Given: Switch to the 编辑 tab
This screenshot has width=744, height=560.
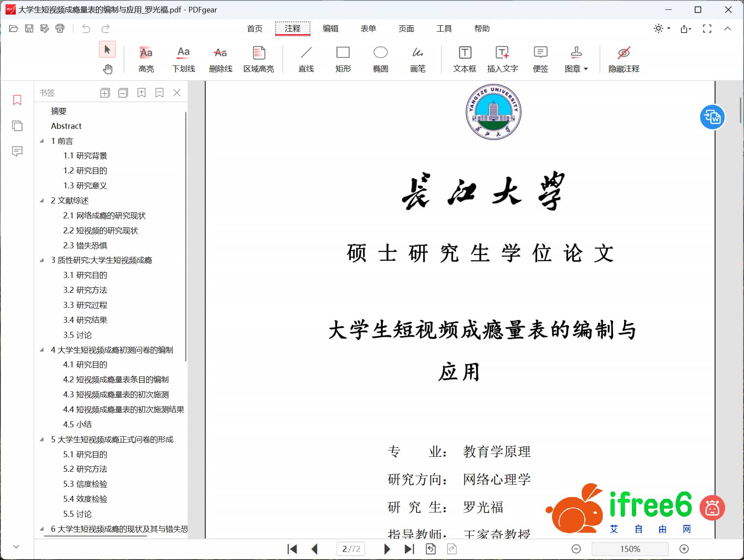Looking at the screenshot, I should coord(330,29).
